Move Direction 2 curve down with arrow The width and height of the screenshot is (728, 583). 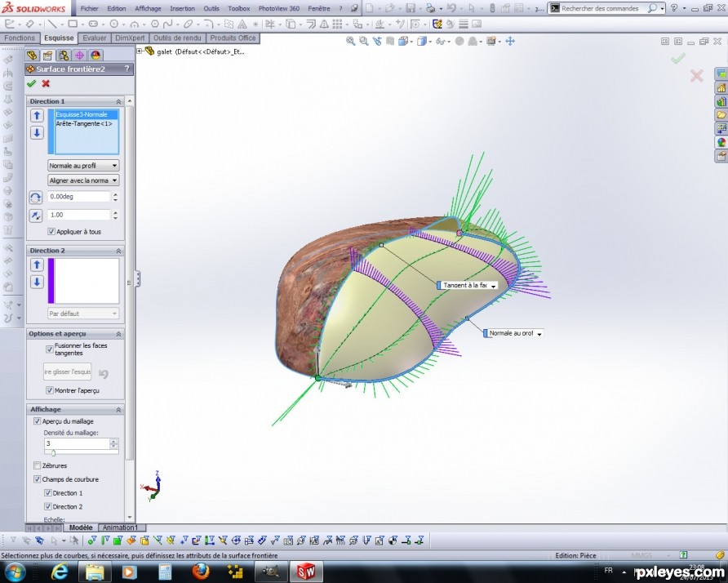click(38, 282)
